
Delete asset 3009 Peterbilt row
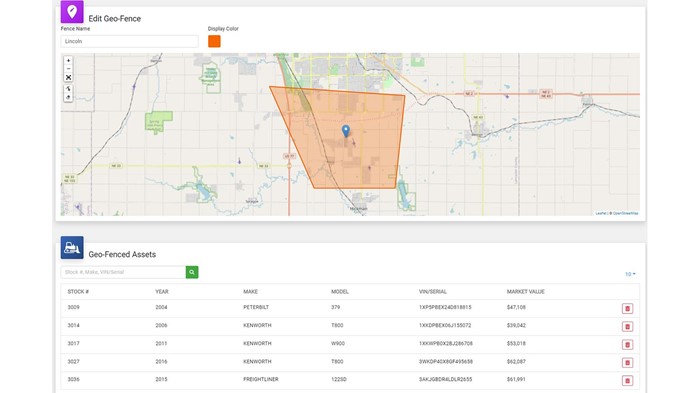[627, 309]
